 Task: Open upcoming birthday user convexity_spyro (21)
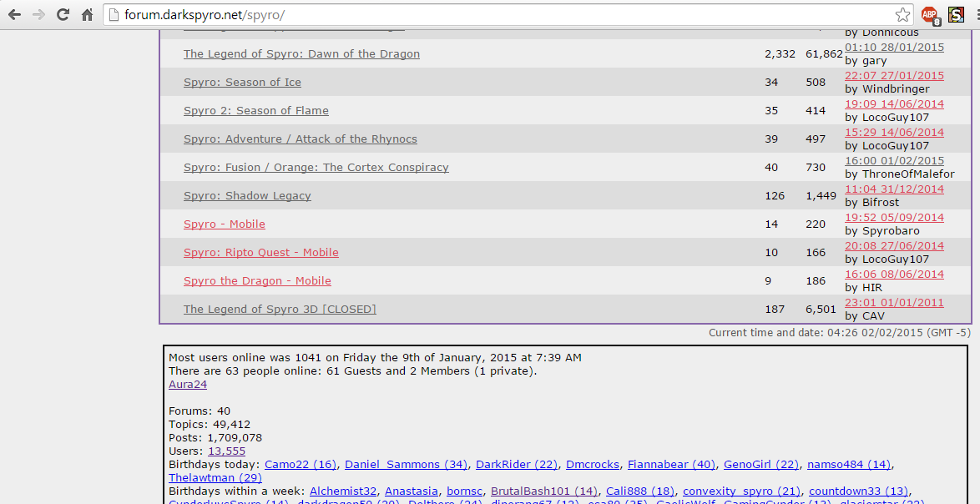coord(741,491)
